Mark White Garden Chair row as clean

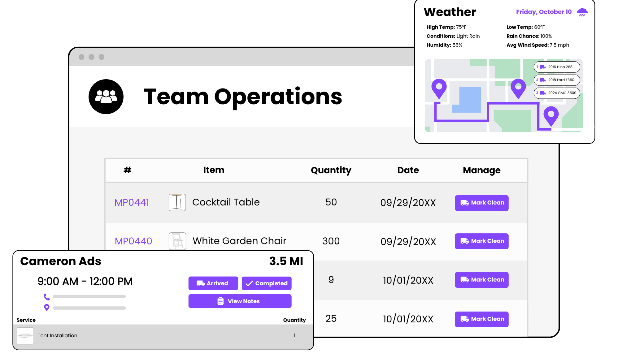pyautogui.click(x=481, y=241)
